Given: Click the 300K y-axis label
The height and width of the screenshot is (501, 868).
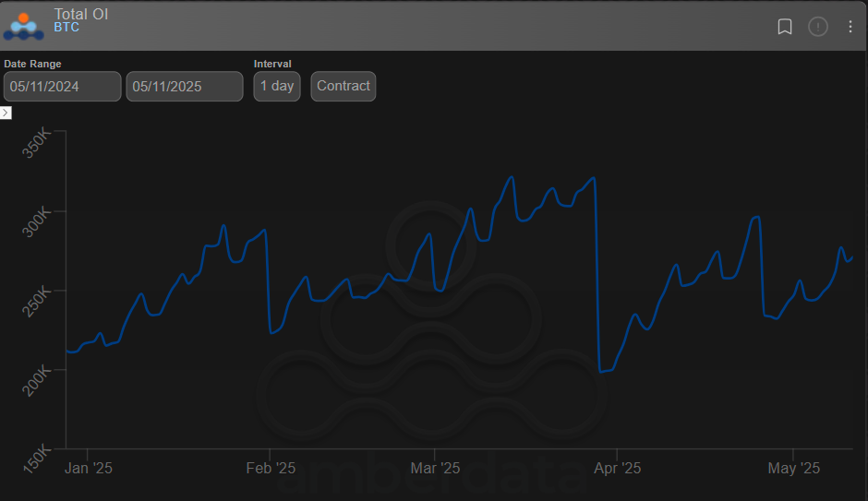Looking at the screenshot, I should point(37,222).
